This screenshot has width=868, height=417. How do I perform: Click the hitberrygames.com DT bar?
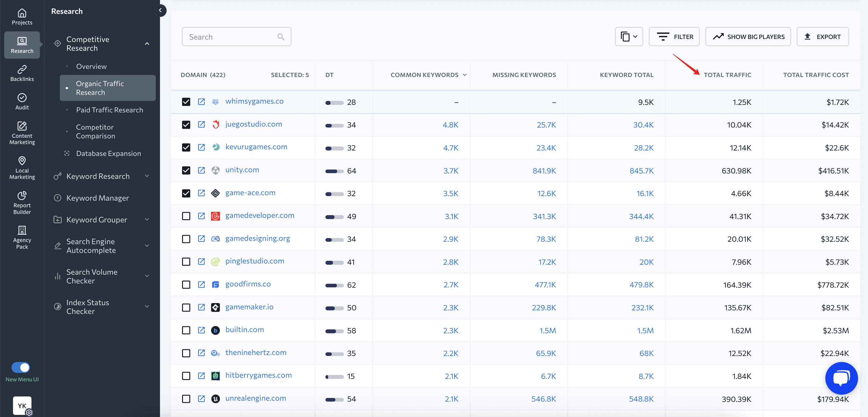point(334,377)
